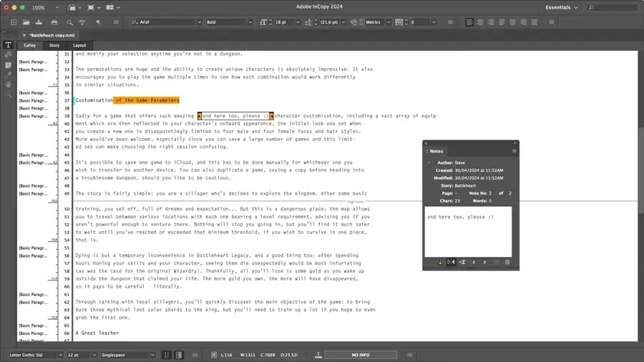Image resolution: width=644 pixels, height=362 pixels.
Task: Select the Eyedropper tool in the toolbox
Action: (x=8, y=74)
